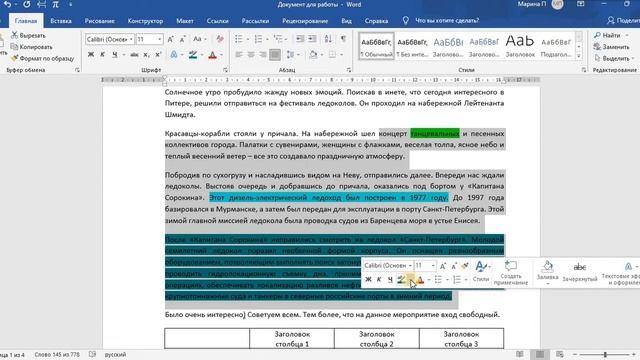Toggle bold (Ж) on the floating mini toolbar

(x=368, y=280)
